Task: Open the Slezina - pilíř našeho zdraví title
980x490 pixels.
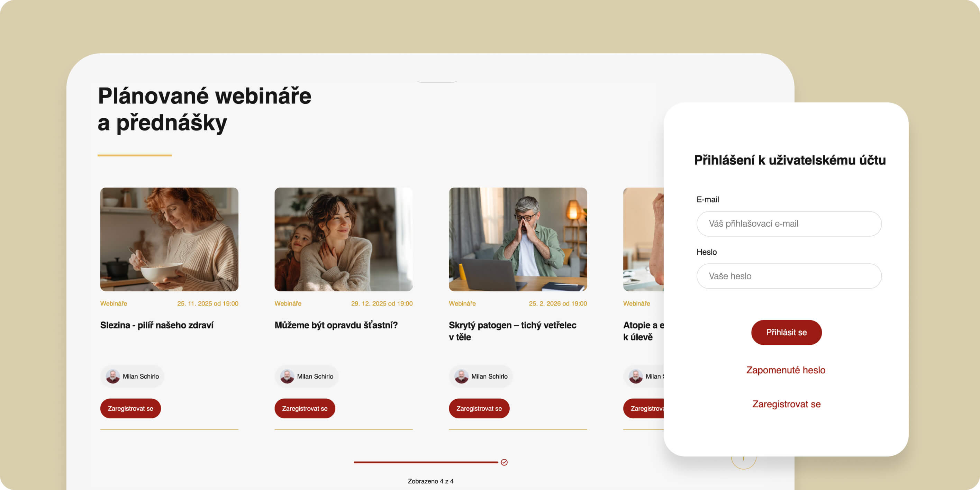Action: (x=157, y=325)
